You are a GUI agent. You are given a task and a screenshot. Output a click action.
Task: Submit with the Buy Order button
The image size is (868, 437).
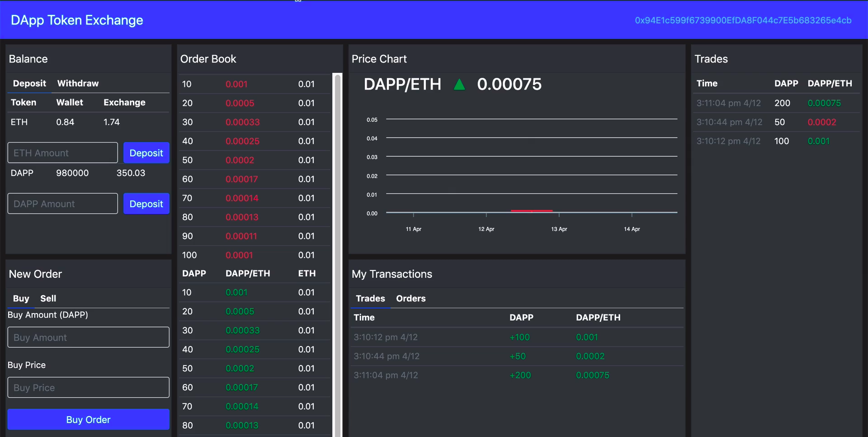88,419
